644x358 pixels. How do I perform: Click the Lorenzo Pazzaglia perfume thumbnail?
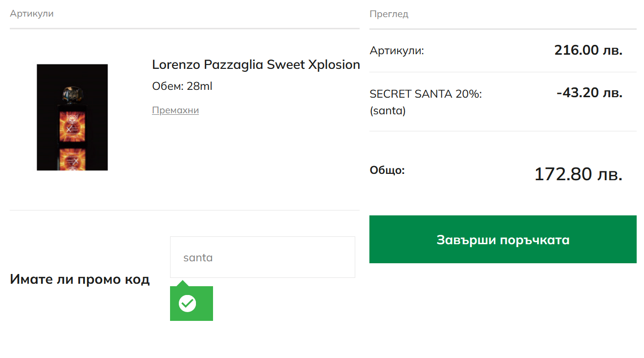pyautogui.click(x=72, y=117)
